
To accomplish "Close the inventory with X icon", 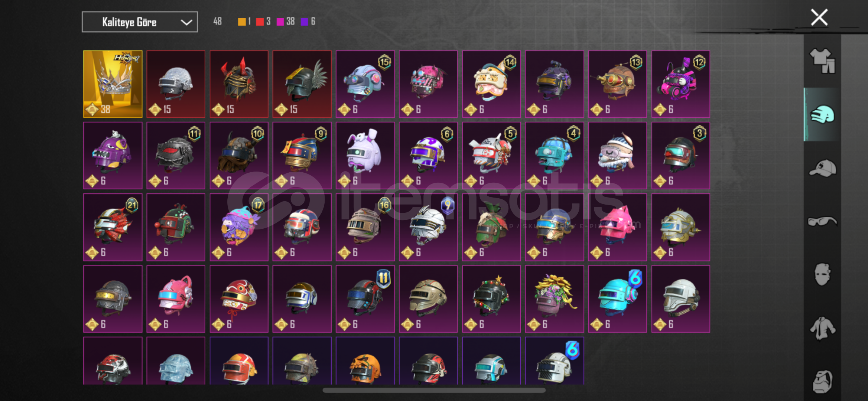I will point(819,17).
